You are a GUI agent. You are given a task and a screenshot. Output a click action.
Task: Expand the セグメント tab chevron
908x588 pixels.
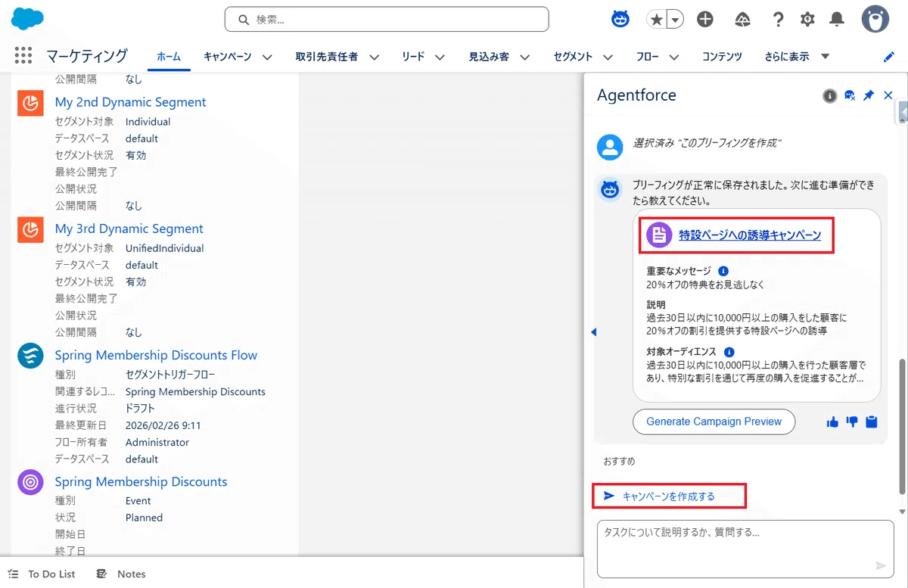tap(608, 57)
